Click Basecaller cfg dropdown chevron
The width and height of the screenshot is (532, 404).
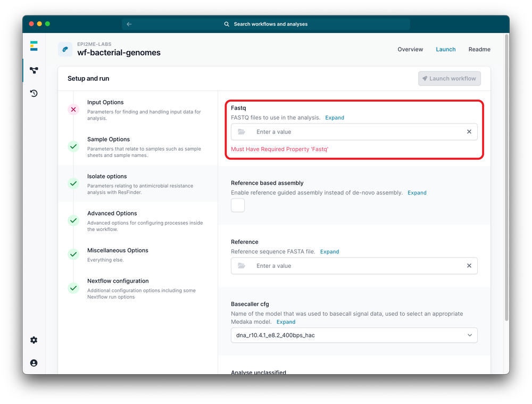470,335
